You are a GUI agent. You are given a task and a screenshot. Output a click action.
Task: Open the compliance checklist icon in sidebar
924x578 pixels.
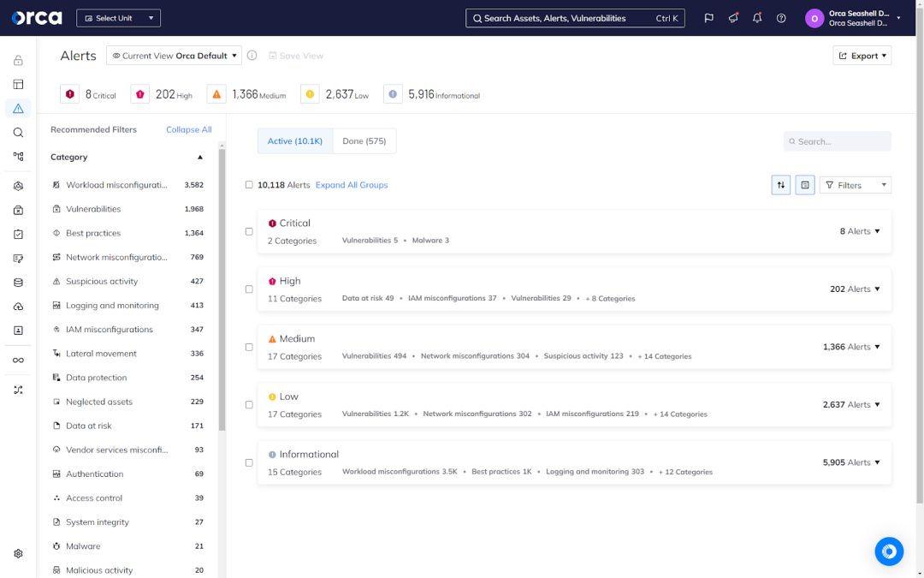pyautogui.click(x=18, y=234)
